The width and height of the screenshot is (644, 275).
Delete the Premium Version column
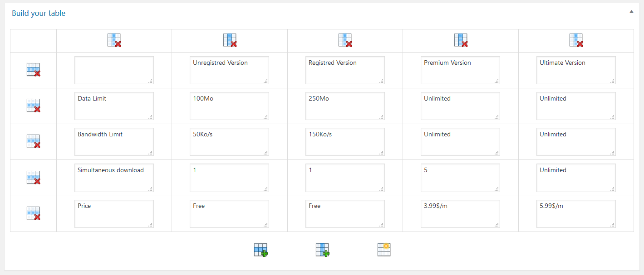tap(461, 40)
